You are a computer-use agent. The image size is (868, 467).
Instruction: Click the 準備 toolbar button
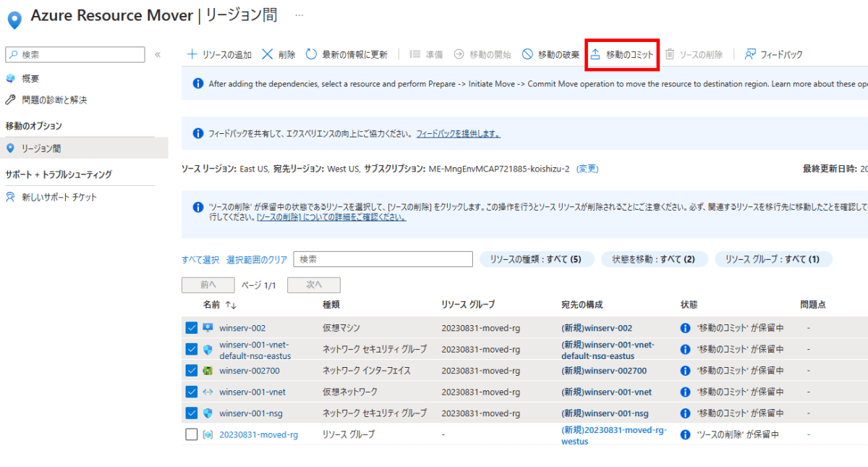tap(426, 54)
